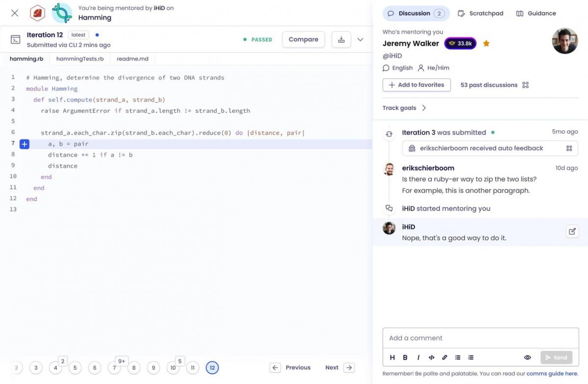
Task: Star Jeremy Walker as a mentor
Action: pyautogui.click(x=486, y=43)
